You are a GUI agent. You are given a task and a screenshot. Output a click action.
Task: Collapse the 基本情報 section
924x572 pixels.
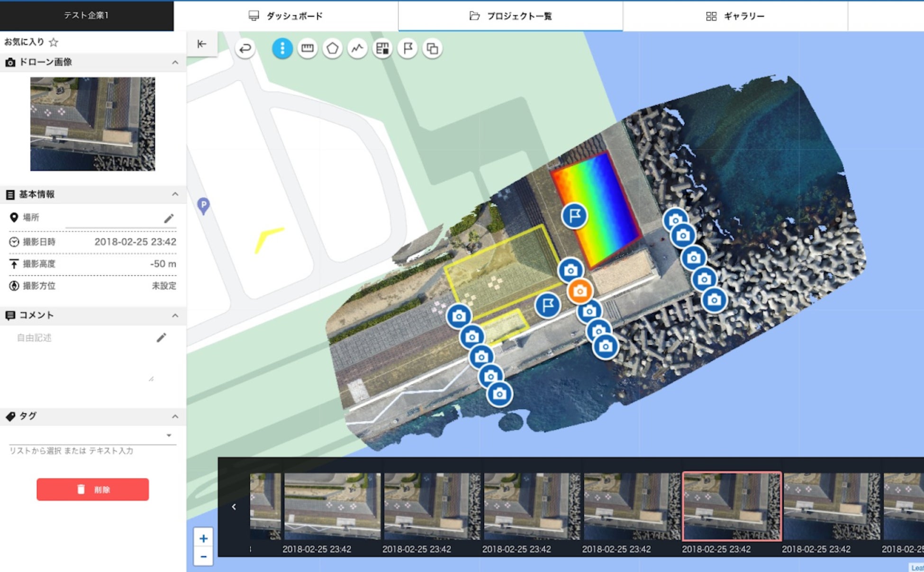pyautogui.click(x=175, y=194)
